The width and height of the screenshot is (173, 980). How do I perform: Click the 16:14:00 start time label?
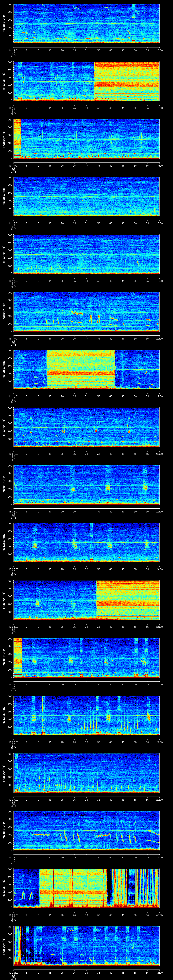coord(13,50)
